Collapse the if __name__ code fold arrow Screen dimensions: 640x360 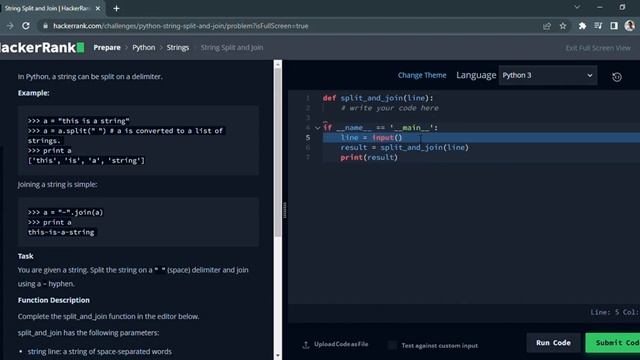[x=317, y=128]
